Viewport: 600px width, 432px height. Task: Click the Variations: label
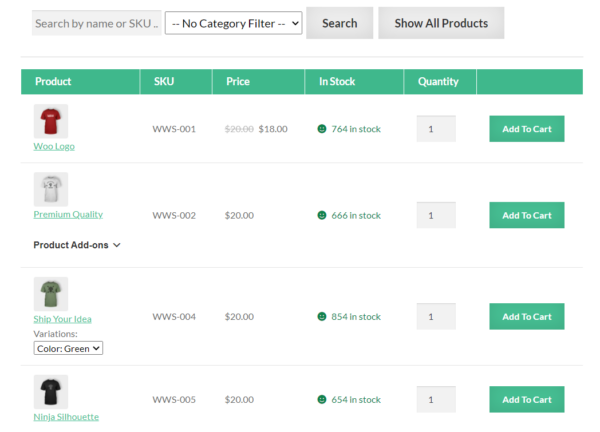[55, 334]
